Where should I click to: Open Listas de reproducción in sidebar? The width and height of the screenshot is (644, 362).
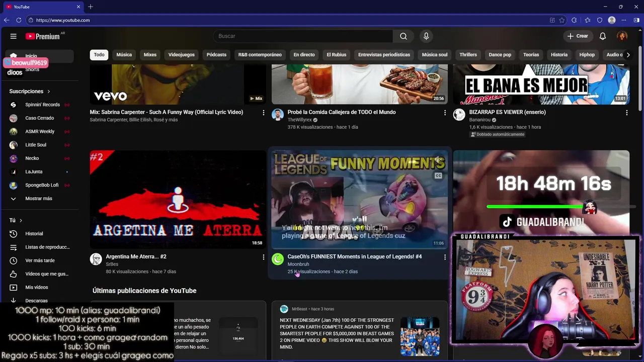click(39, 247)
